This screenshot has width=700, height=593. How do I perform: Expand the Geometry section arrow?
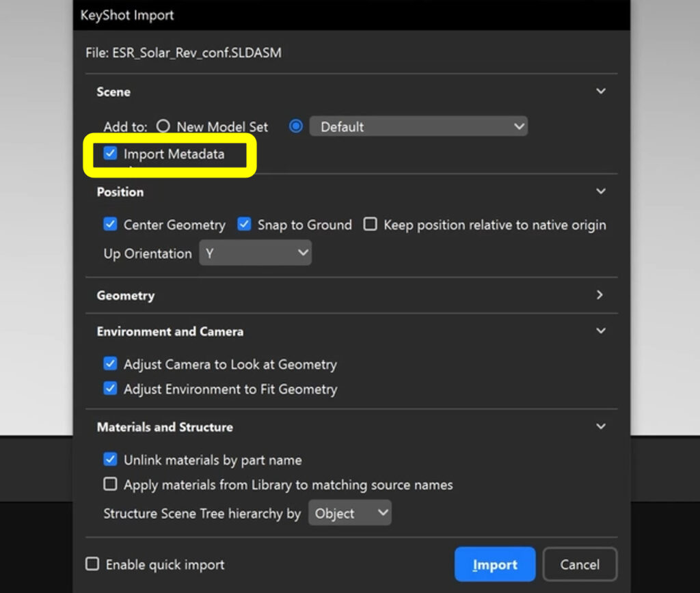click(600, 295)
